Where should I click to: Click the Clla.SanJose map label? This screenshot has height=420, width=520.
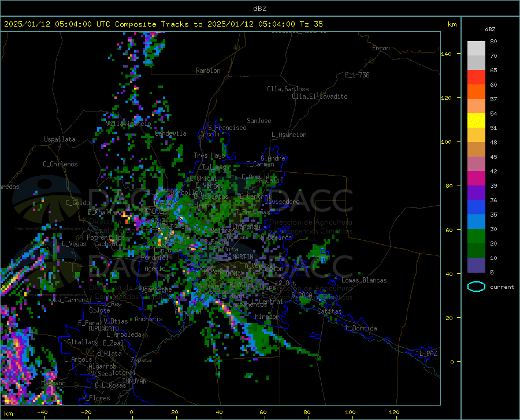click(x=288, y=89)
